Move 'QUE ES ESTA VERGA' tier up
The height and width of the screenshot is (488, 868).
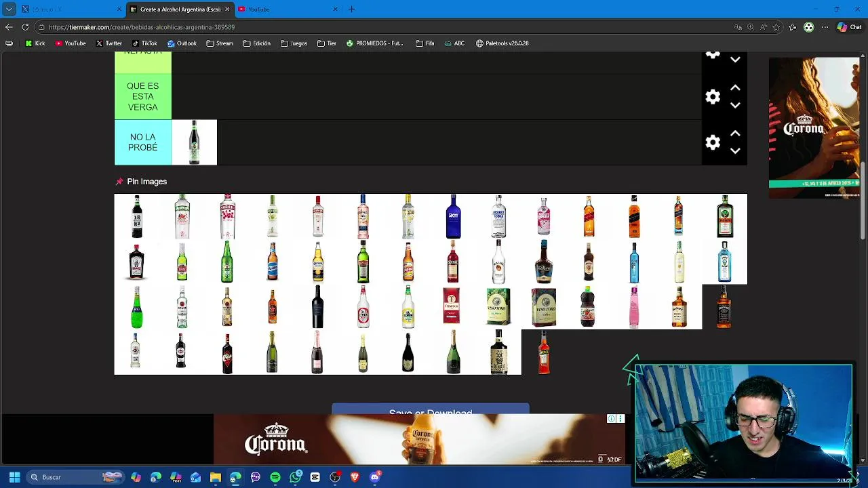coord(735,88)
